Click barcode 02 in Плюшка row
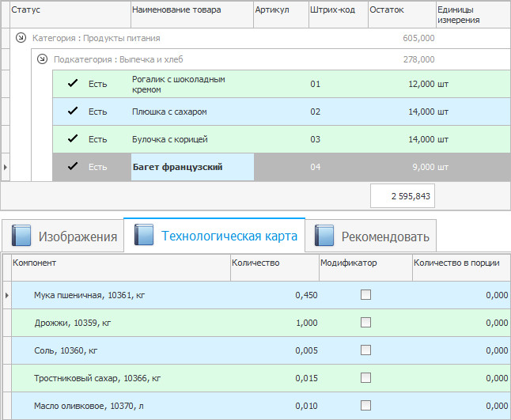This screenshot has height=420, width=511. point(315,112)
